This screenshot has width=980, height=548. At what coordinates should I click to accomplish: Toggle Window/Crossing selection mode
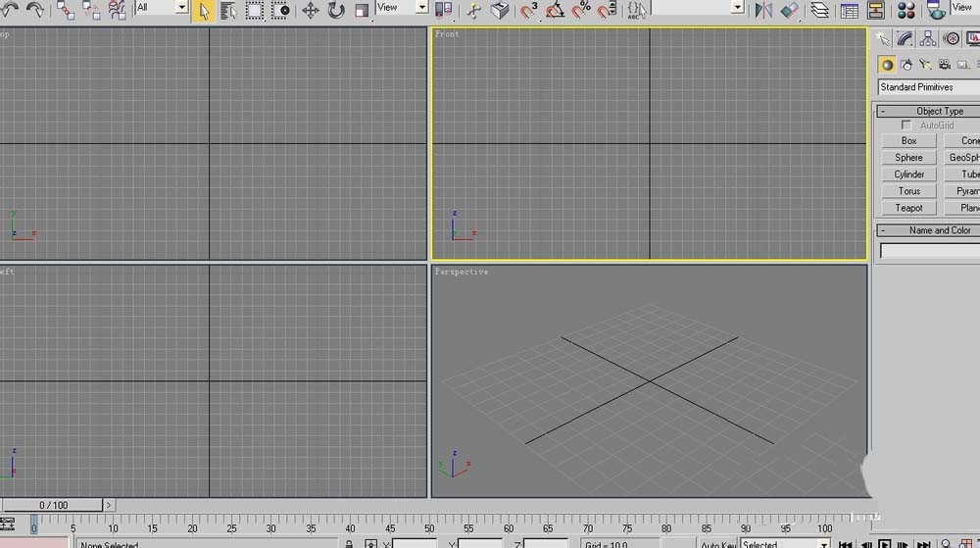[x=280, y=11]
